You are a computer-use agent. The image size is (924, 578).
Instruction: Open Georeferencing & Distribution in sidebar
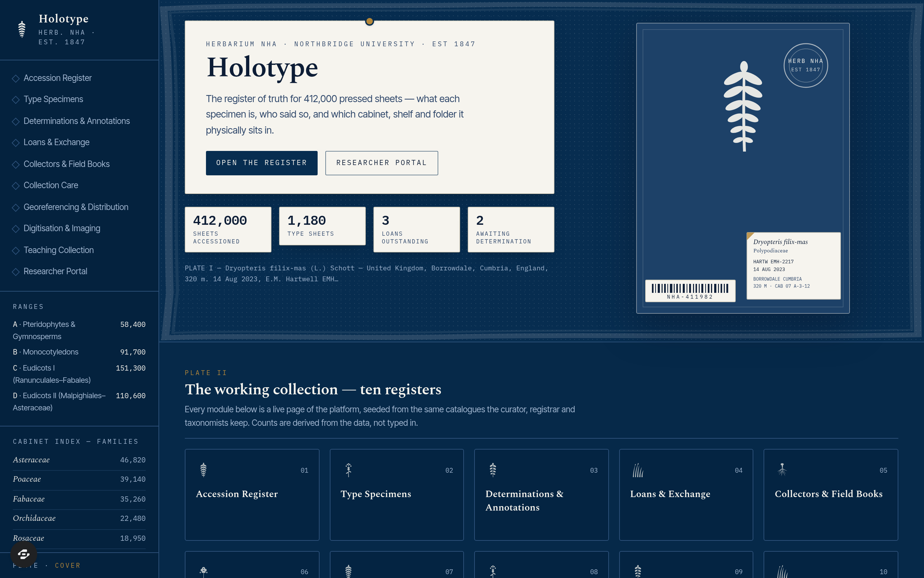pos(76,207)
